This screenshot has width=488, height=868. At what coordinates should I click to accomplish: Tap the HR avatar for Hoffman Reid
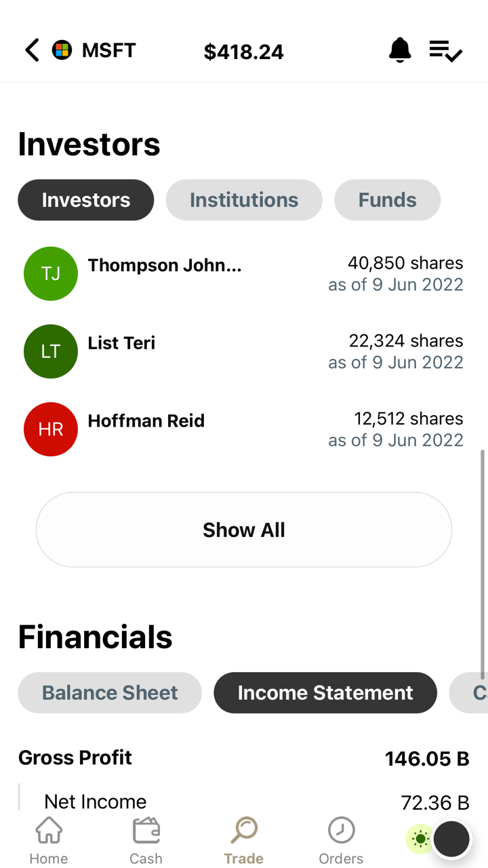point(51,429)
